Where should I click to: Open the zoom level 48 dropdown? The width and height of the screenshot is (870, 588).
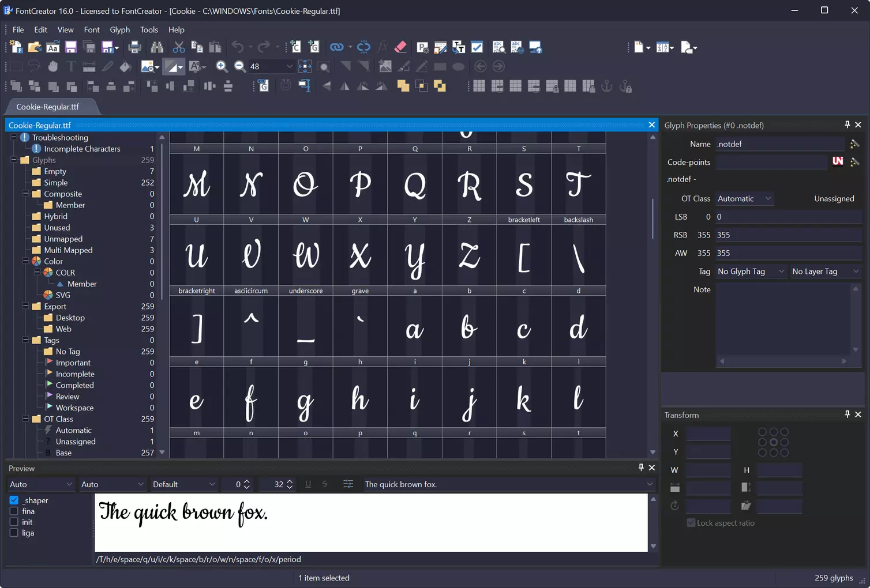[x=290, y=66]
